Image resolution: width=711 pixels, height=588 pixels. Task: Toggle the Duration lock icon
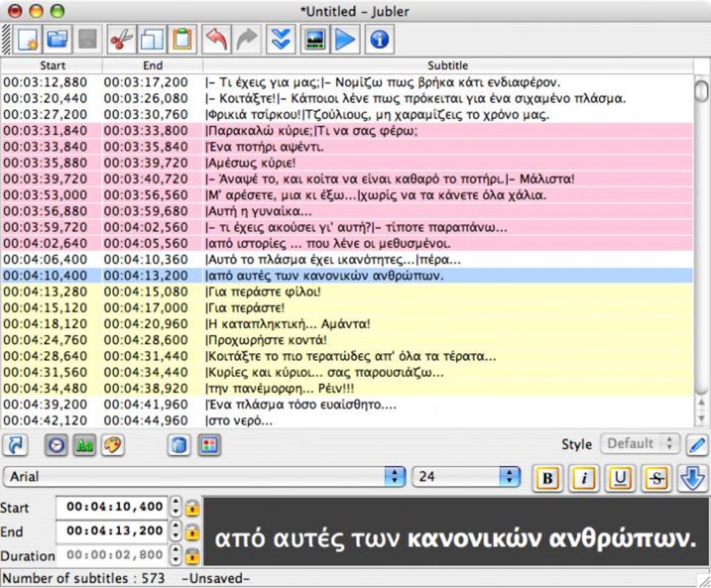[192, 555]
